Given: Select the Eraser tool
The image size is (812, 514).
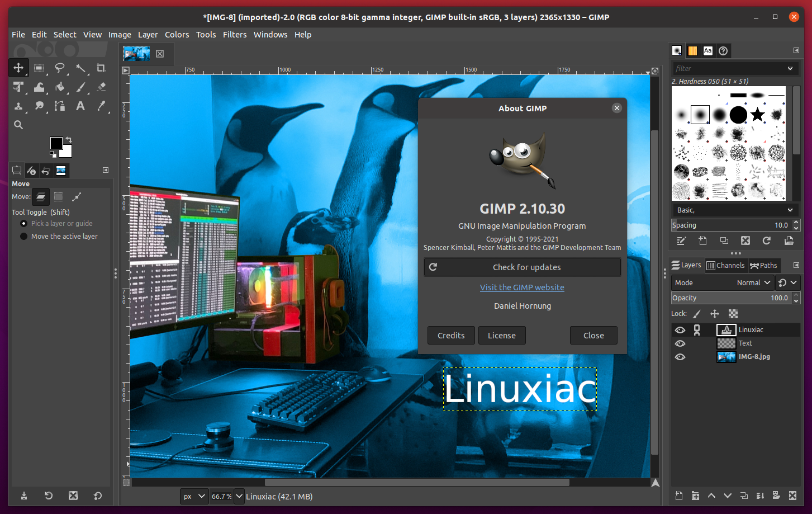Looking at the screenshot, I should point(101,87).
